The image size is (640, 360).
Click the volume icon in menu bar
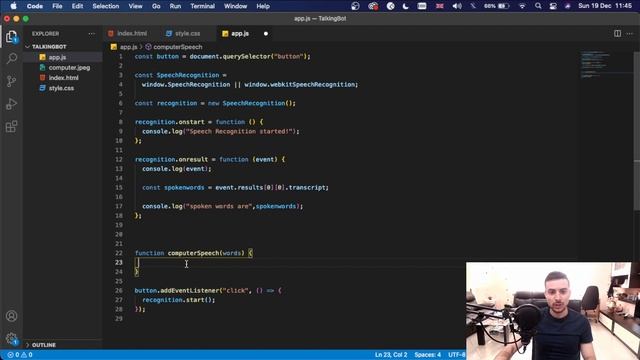tap(457, 6)
